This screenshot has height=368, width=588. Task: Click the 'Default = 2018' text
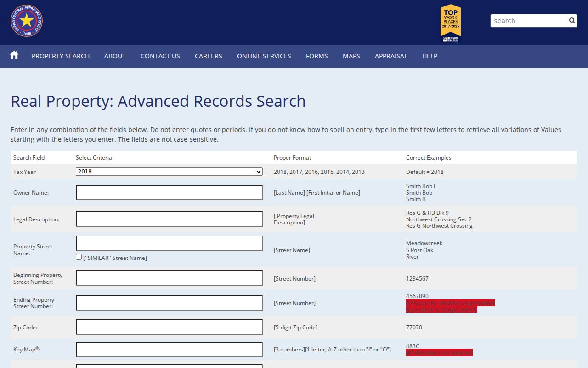tap(425, 172)
